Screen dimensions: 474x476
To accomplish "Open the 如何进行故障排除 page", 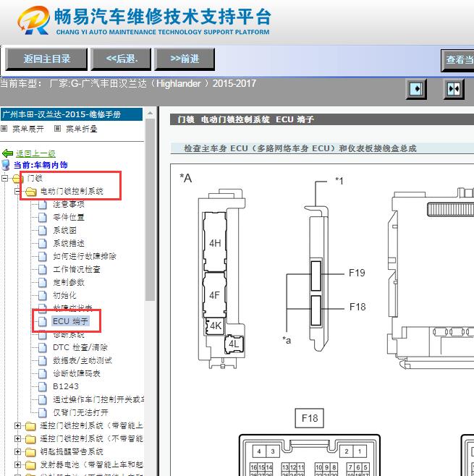I will tap(85, 257).
